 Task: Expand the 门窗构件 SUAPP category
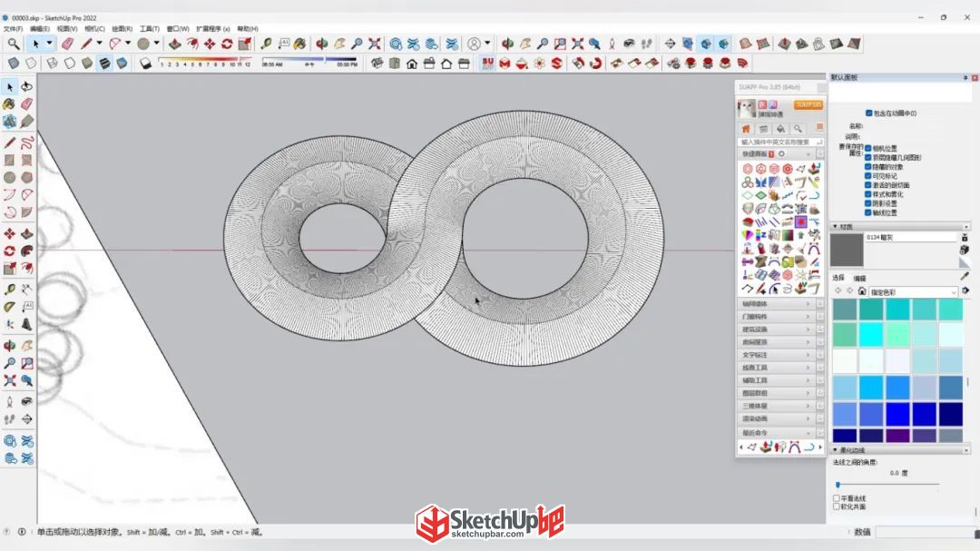coord(776,317)
